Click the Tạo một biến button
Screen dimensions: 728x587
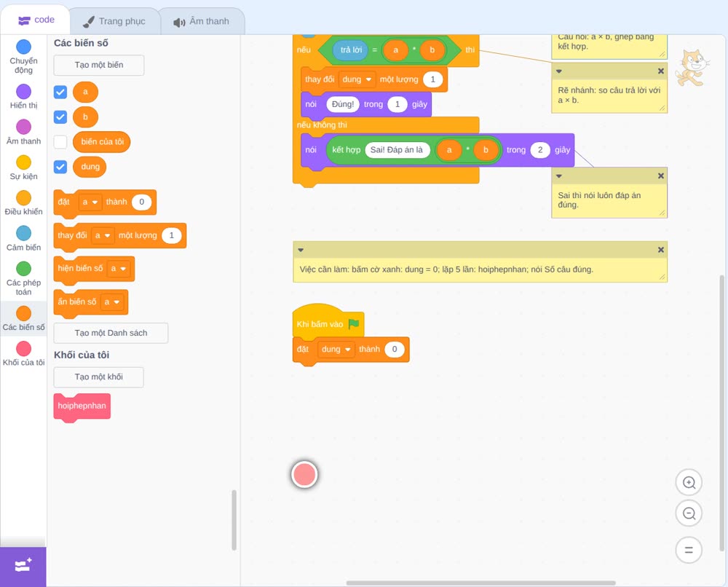(99, 65)
